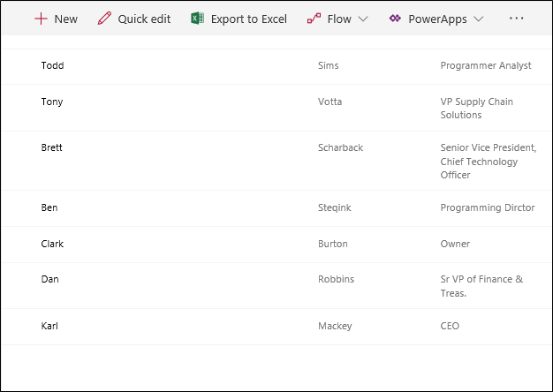Click the Senior Vice President title cell
Viewport: 553px width, 392px height.
click(x=489, y=161)
